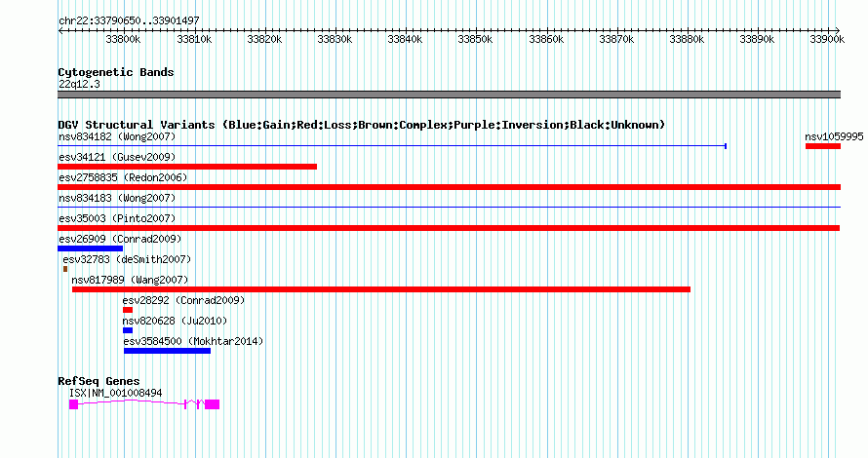
Task: Open the ISX|NM_001008494 gene label
Action: click(116, 393)
